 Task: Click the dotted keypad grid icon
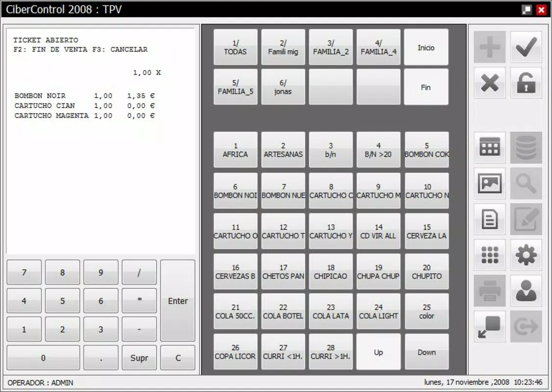(x=489, y=255)
